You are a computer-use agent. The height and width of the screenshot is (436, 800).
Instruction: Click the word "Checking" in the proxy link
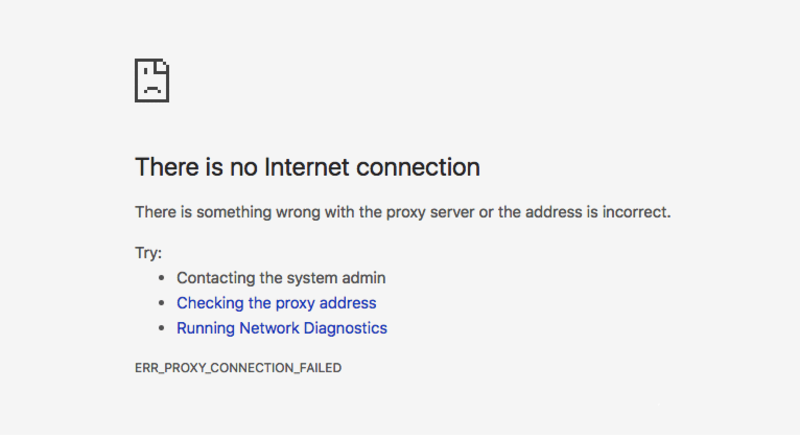click(208, 303)
